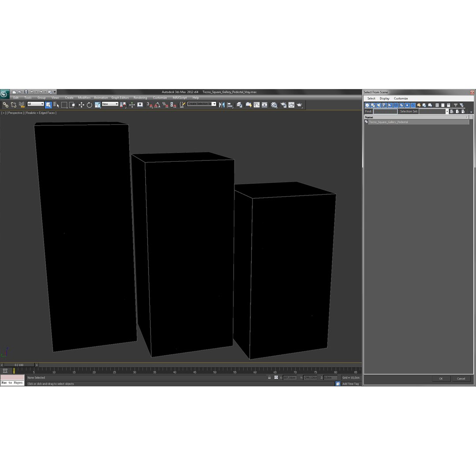This screenshot has width=476, height=476.
Task: Activate the Select and Move tool
Action: click(82, 105)
